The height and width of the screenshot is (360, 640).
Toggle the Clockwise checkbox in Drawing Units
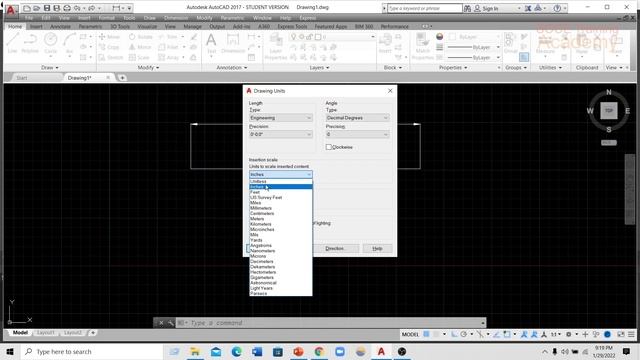click(x=329, y=147)
